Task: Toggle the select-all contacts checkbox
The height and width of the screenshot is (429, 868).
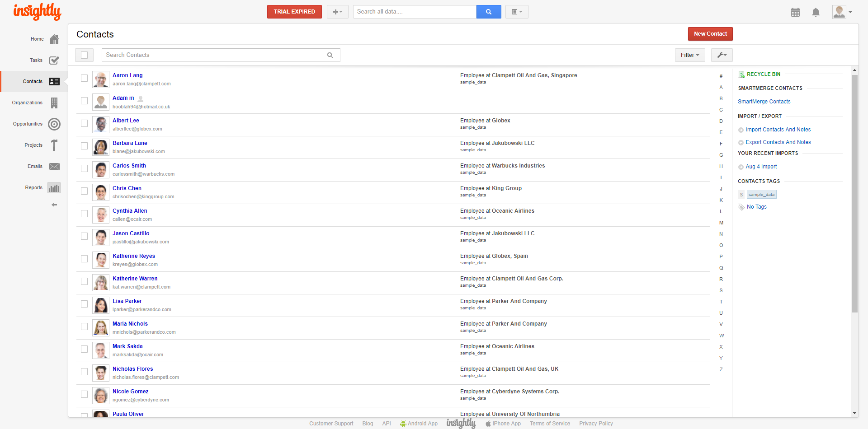Action: pyautogui.click(x=84, y=55)
